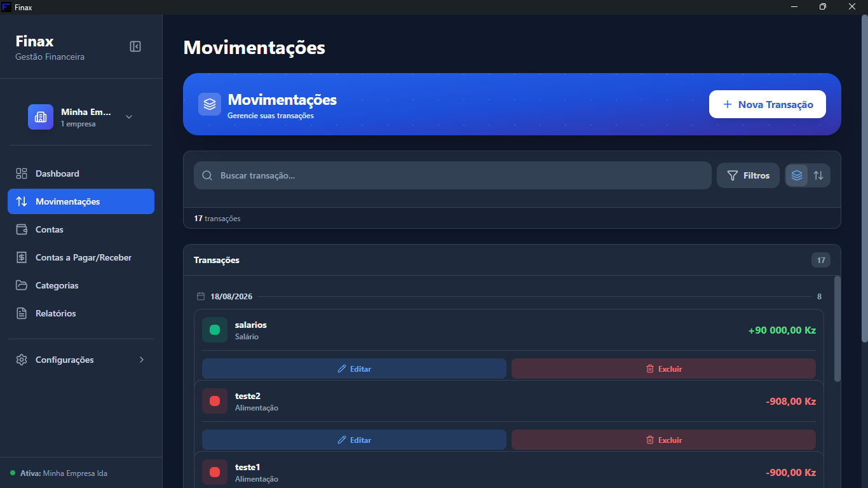
Task: Click the layers icon in the blue banner
Action: (x=210, y=104)
